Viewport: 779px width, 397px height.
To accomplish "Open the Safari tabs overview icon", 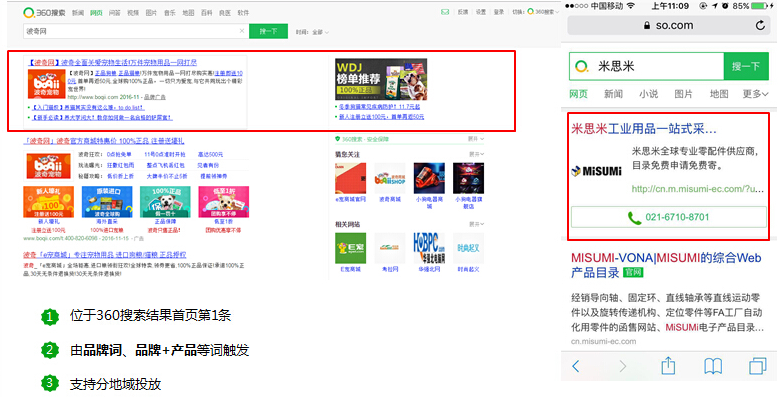I will (758, 366).
